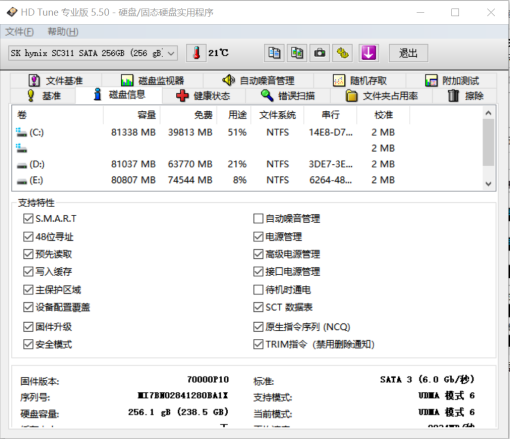Toggle the S.M.A.R.T checkbox

click(x=28, y=218)
